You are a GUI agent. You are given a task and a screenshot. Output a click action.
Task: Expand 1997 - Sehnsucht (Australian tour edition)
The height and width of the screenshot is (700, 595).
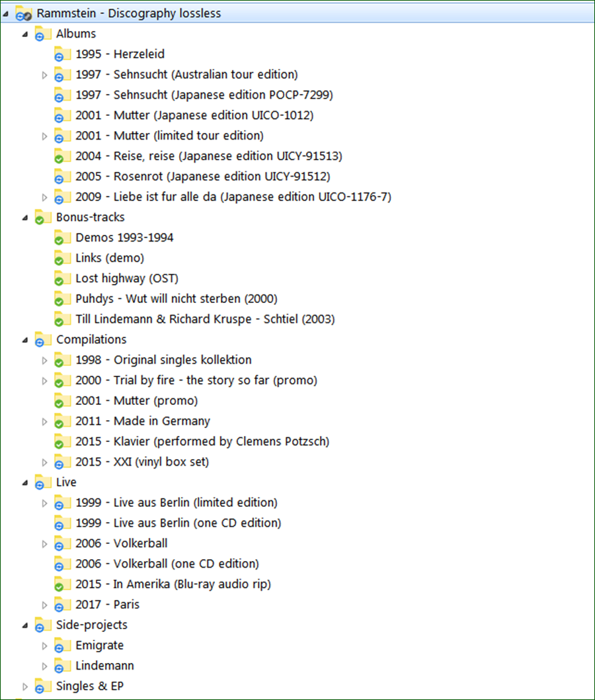[44, 75]
